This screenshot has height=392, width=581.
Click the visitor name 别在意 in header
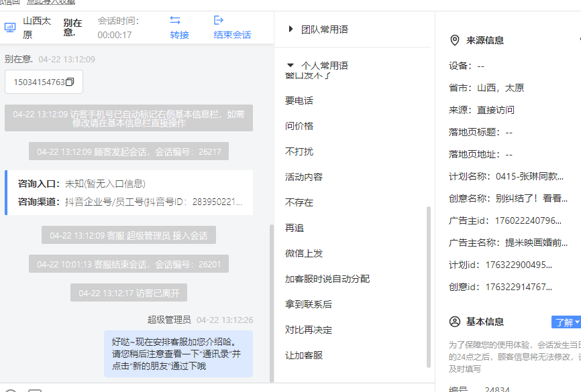(x=72, y=27)
